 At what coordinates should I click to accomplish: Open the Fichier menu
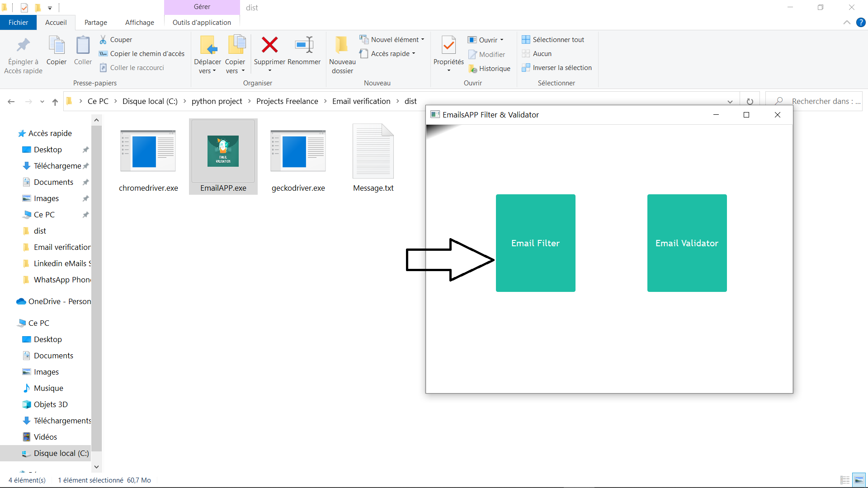pyautogui.click(x=18, y=23)
